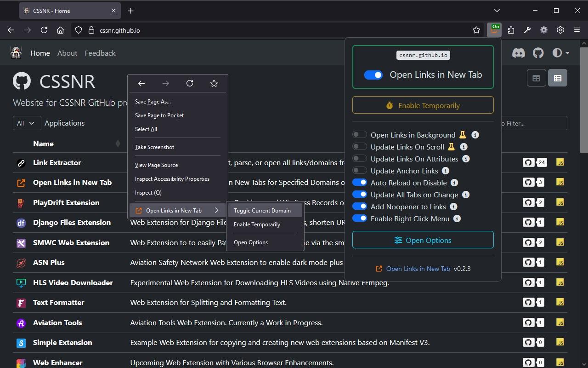Image resolution: width=588 pixels, height=368 pixels.
Task: Click PlayDrift Extension name text
Action: point(66,202)
